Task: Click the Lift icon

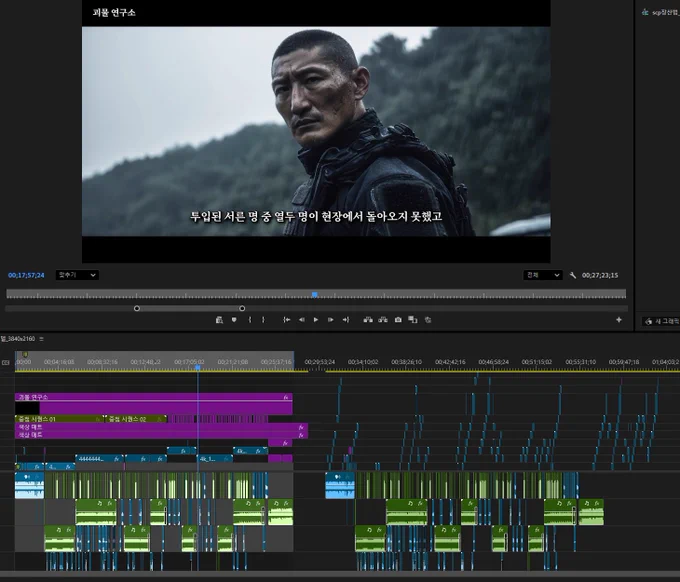Action: tap(368, 320)
